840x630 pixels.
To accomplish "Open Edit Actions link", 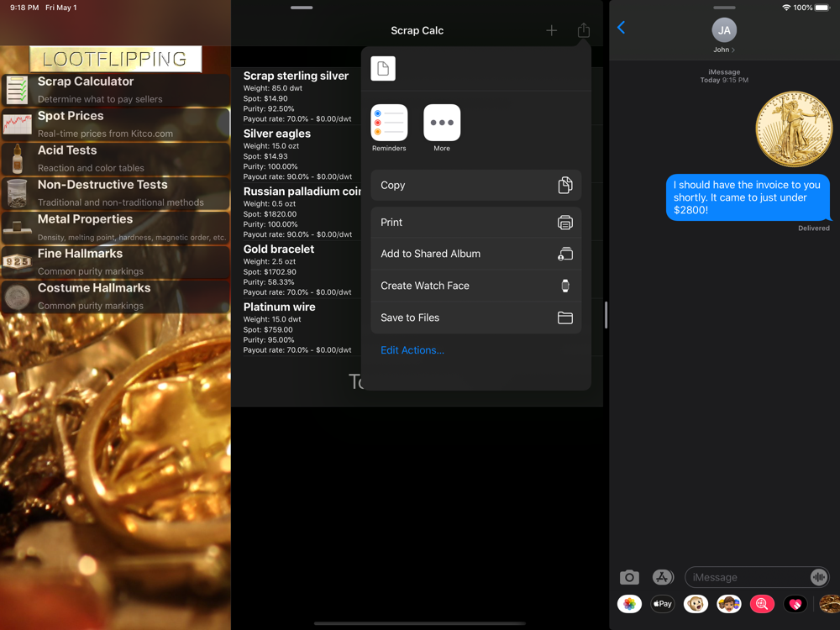I will pos(412,349).
